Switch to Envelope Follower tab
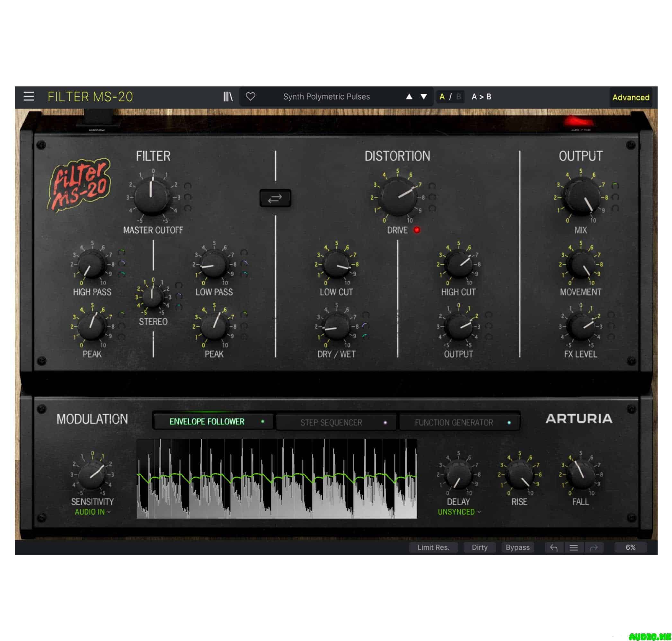 coord(213,421)
